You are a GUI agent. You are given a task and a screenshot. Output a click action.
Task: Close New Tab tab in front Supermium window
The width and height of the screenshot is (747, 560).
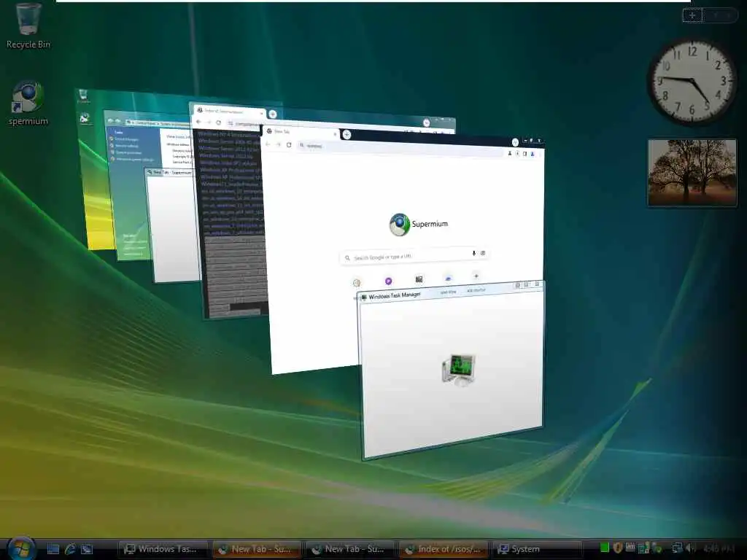click(x=335, y=134)
